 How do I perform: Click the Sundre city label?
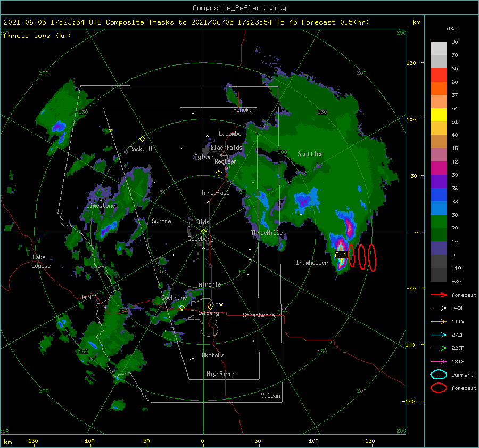click(161, 221)
